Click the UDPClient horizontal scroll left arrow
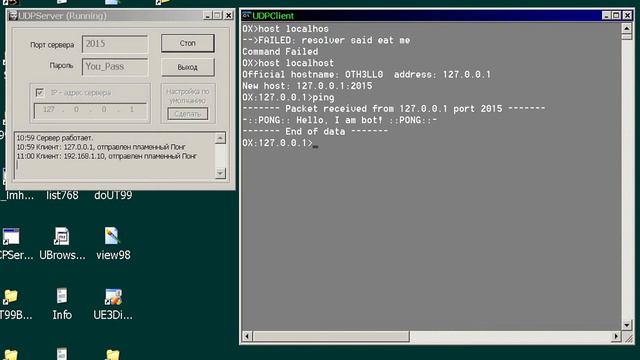This screenshot has height=360, width=640. coord(247,336)
